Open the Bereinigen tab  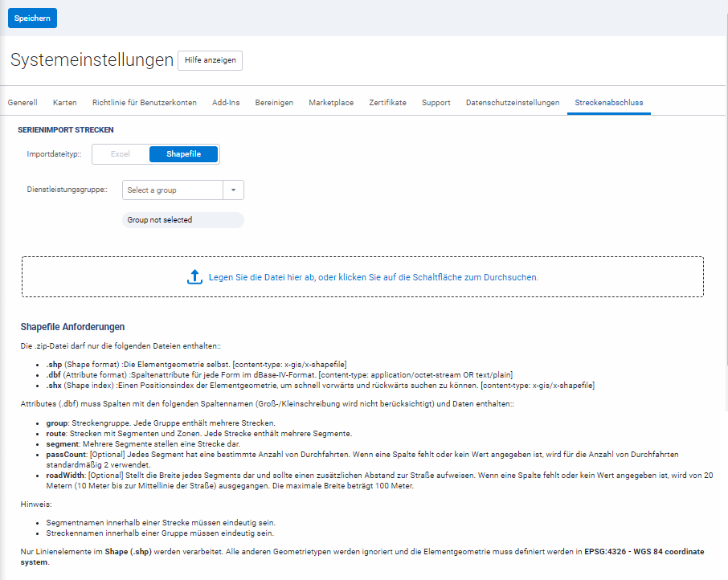[x=273, y=102]
